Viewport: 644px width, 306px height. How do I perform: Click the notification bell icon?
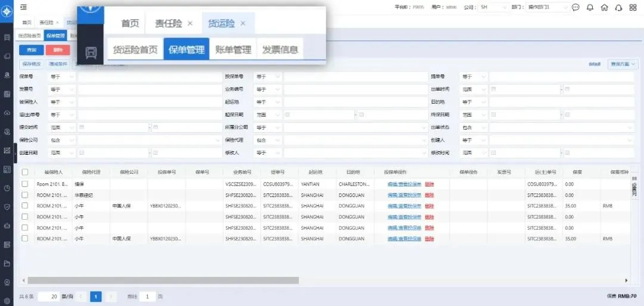pyautogui.click(x=590, y=8)
